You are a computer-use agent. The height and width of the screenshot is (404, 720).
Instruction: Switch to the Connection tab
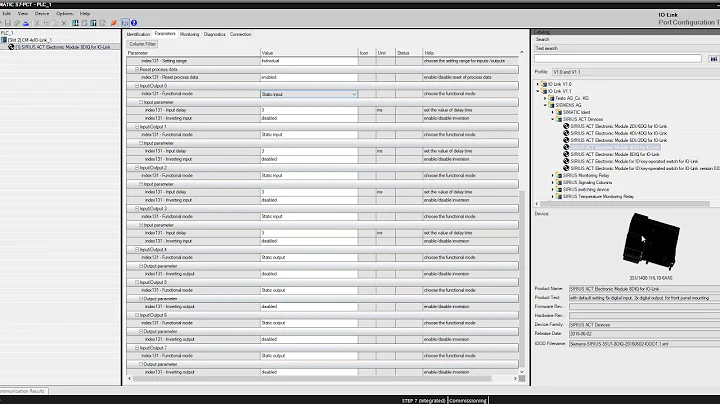click(241, 34)
